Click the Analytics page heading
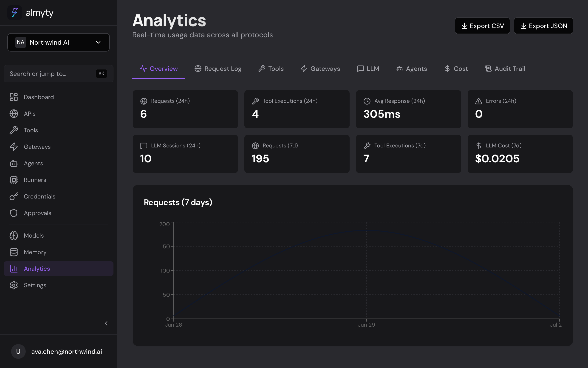The height and width of the screenshot is (368, 588). (x=169, y=20)
